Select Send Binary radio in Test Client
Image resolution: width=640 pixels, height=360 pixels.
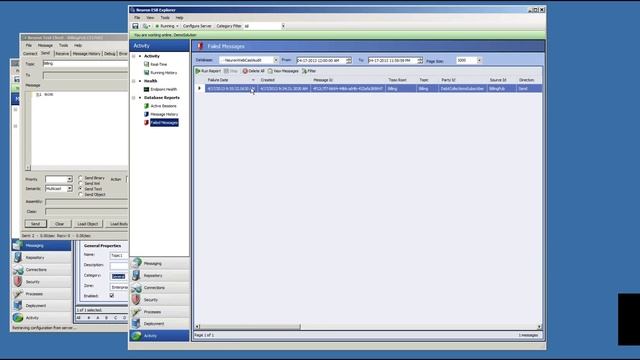[x=80, y=178]
